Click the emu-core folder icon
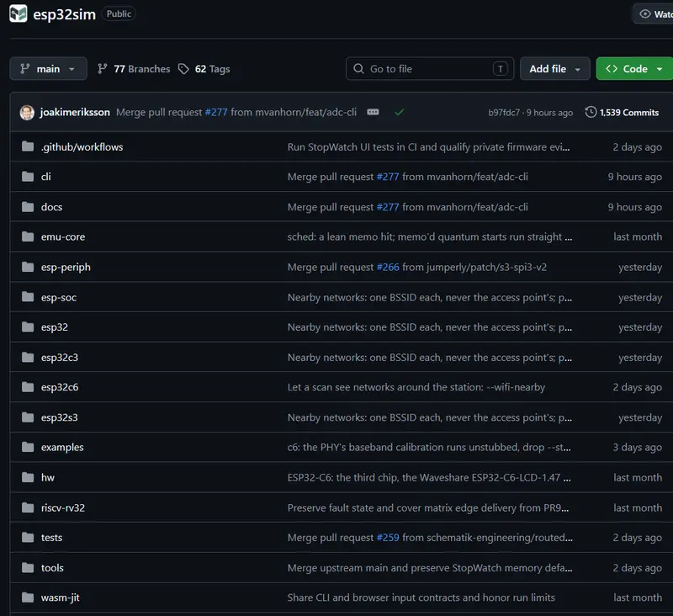673x616 pixels. pos(28,236)
